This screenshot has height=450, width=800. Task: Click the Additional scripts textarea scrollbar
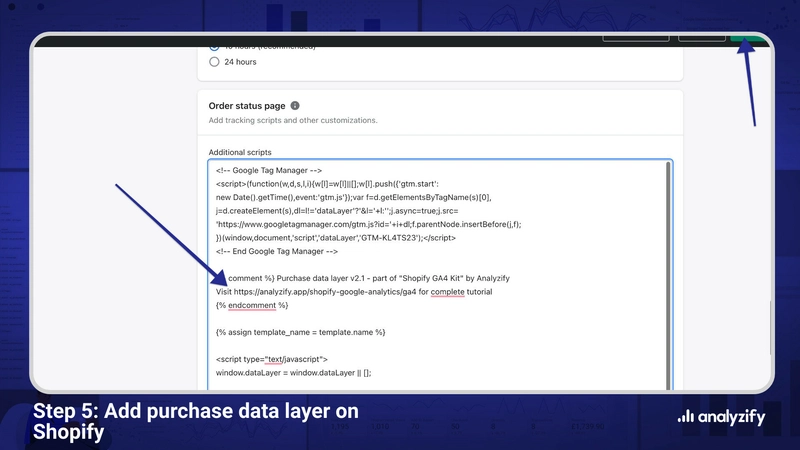(x=668, y=276)
